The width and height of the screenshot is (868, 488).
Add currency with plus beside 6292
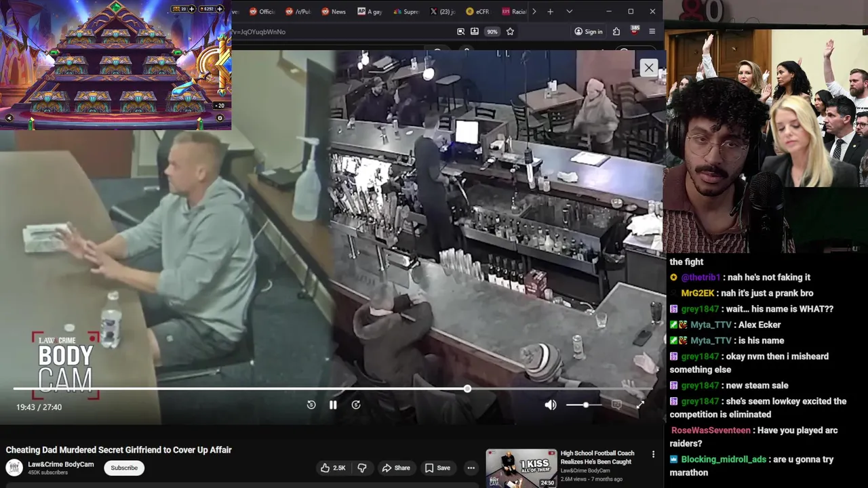tap(220, 9)
